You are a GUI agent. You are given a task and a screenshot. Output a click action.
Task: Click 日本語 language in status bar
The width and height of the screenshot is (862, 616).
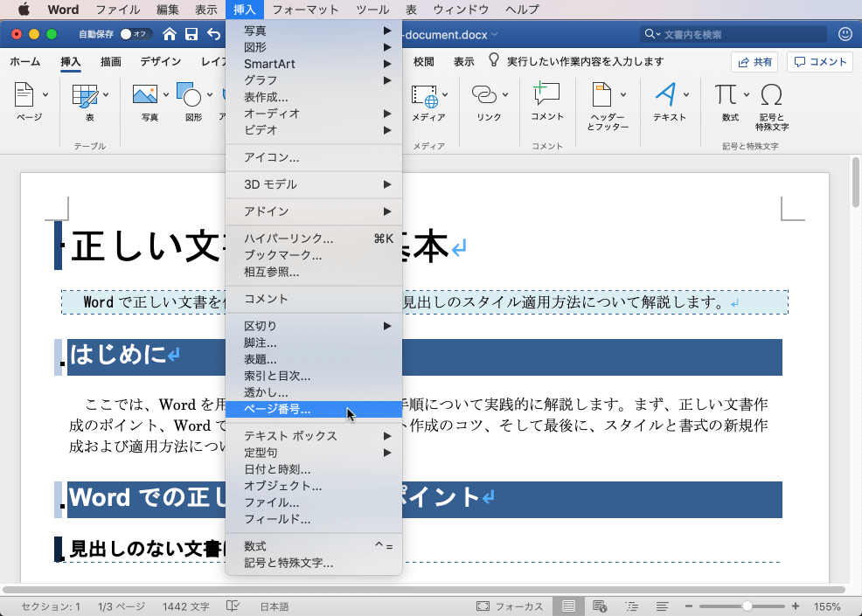275,606
